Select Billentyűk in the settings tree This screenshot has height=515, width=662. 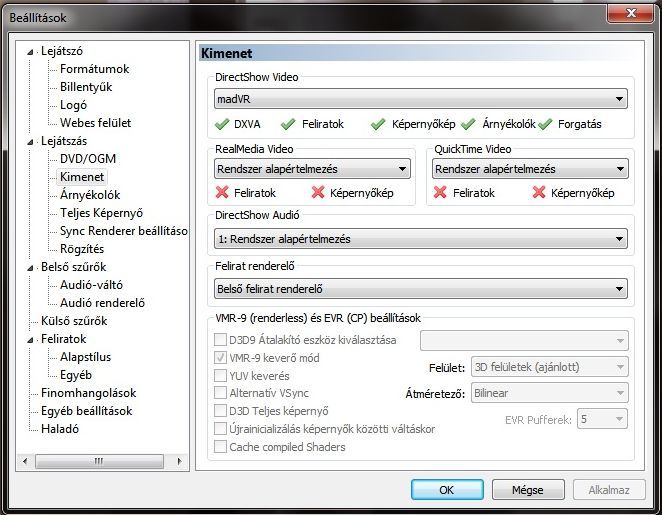pyautogui.click(x=86, y=87)
